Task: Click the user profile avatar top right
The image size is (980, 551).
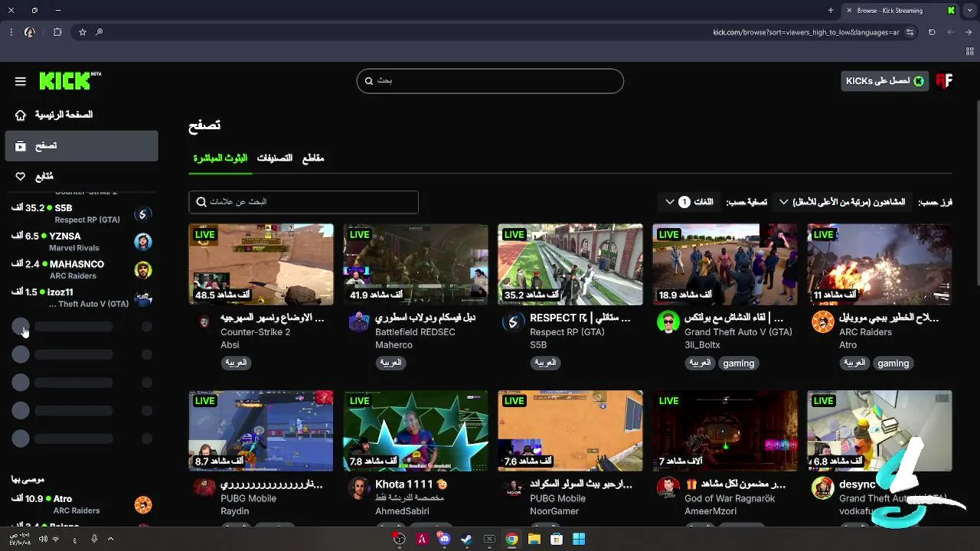Action: [x=943, y=81]
